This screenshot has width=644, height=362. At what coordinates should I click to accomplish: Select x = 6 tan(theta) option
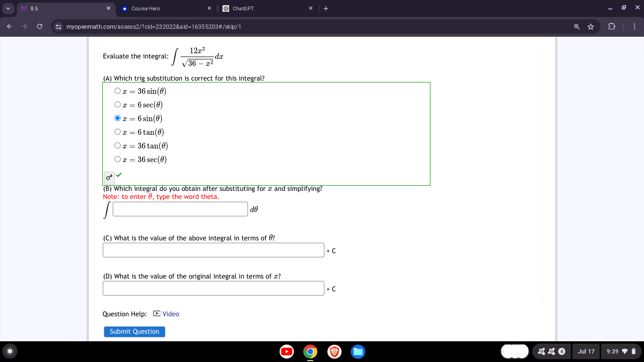pyautogui.click(x=117, y=132)
